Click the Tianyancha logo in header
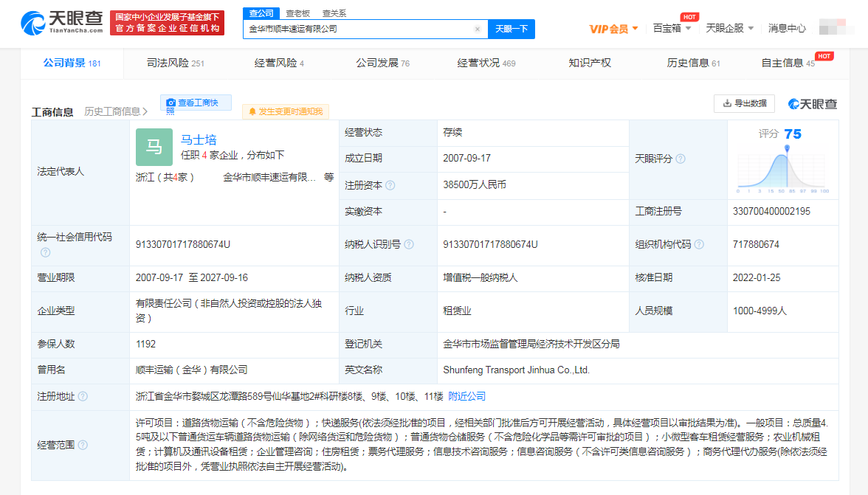 (62, 23)
